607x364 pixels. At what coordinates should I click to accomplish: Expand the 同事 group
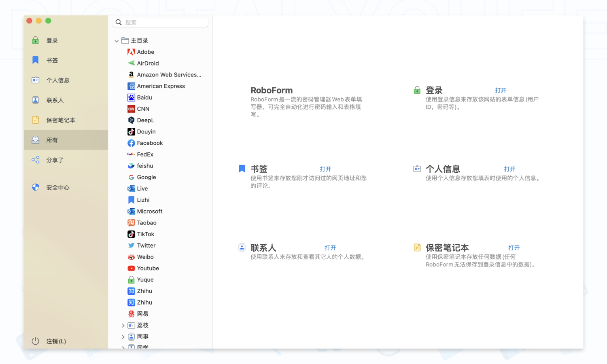tap(123, 336)
